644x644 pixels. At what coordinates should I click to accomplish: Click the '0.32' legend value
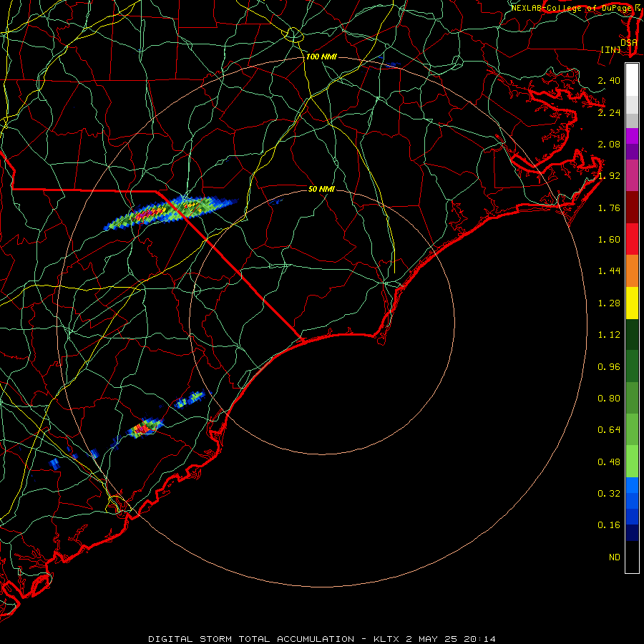609,494
